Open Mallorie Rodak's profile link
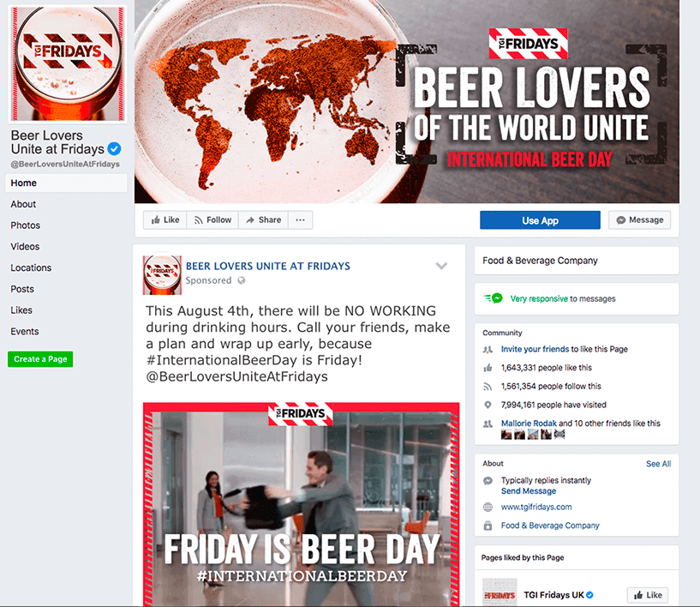Image resolution: width=700 pixels, height=607 pixels. pyautogui.click(x=529, y=424)
